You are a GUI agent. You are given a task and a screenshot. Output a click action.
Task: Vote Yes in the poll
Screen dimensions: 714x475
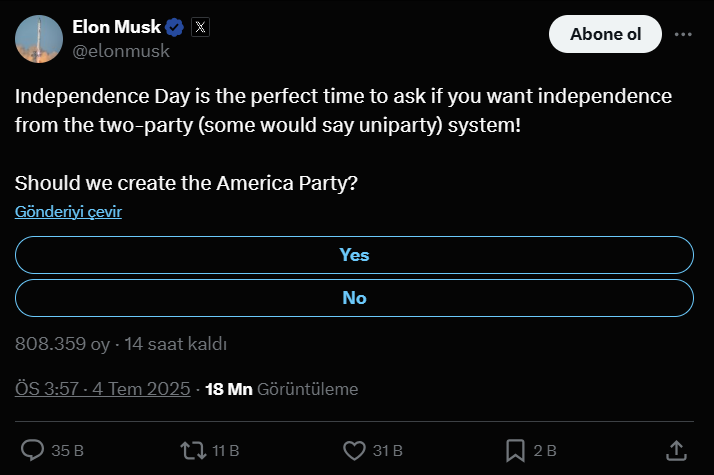pyautogui.click(x=354, y=255)
